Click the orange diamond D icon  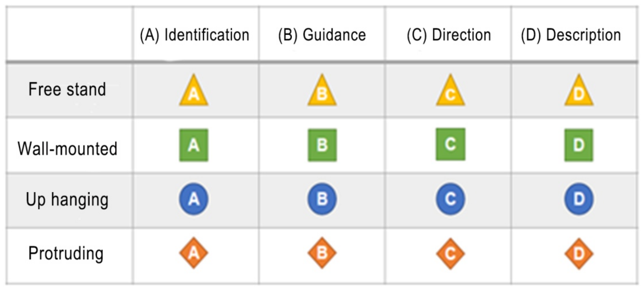(x=579, y=254)
